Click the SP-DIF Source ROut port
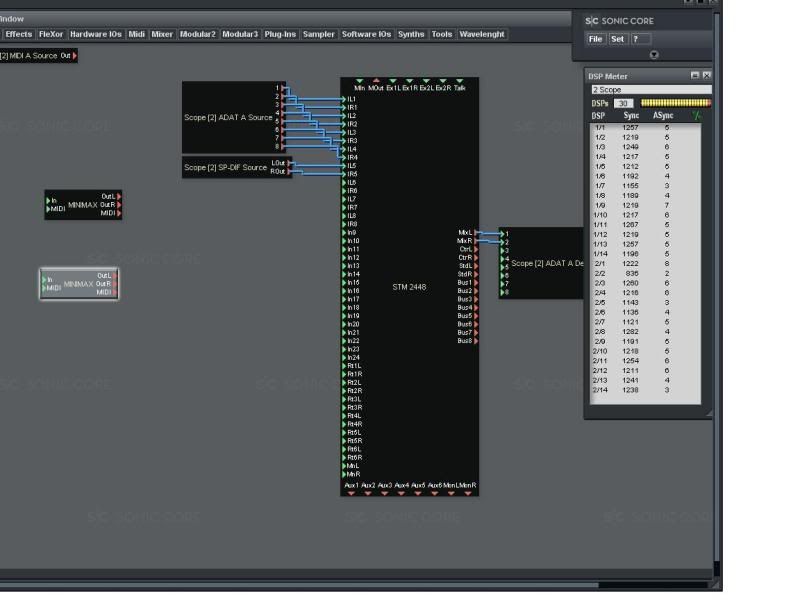Screen dimensions: 800x600 point(289,171)
